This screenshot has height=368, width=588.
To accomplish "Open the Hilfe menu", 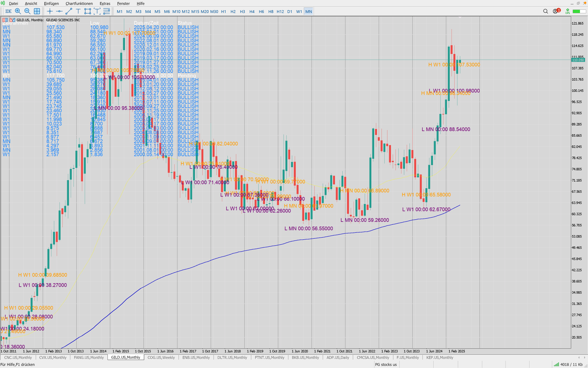I will click(141, 4).
